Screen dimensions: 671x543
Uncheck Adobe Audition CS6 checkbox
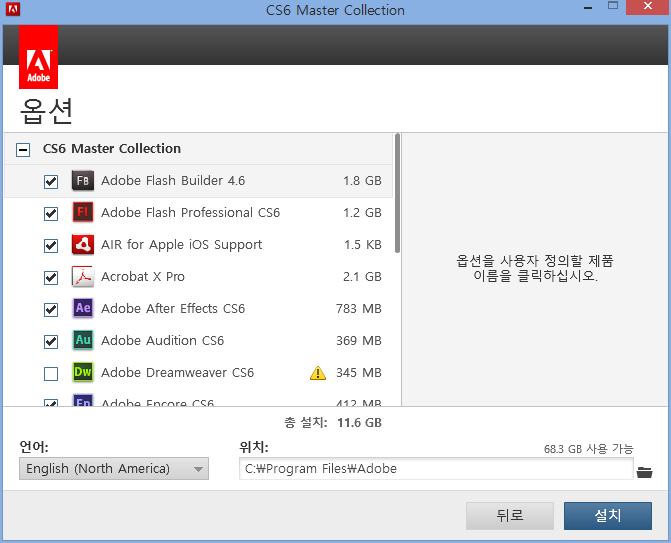point(51,341)
